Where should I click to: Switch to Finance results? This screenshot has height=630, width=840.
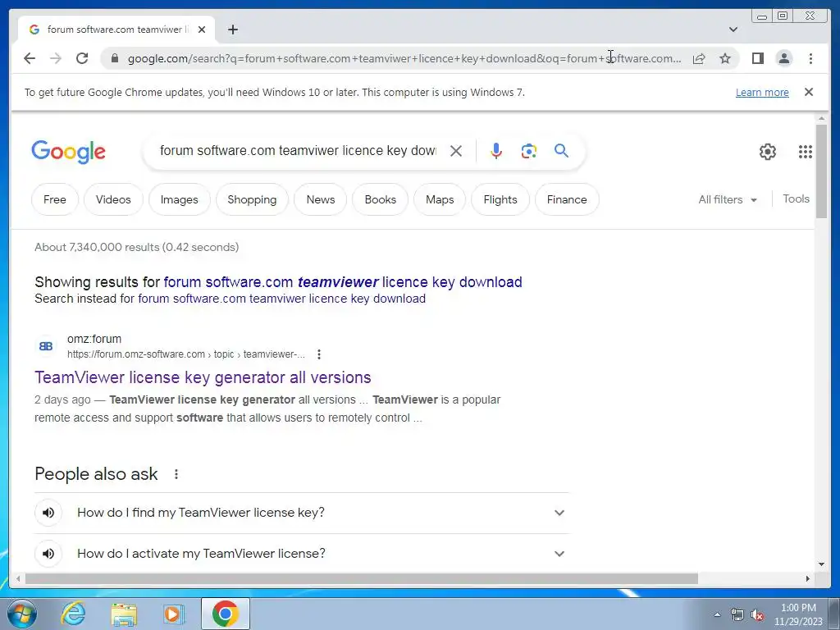(x=567, y=199)
